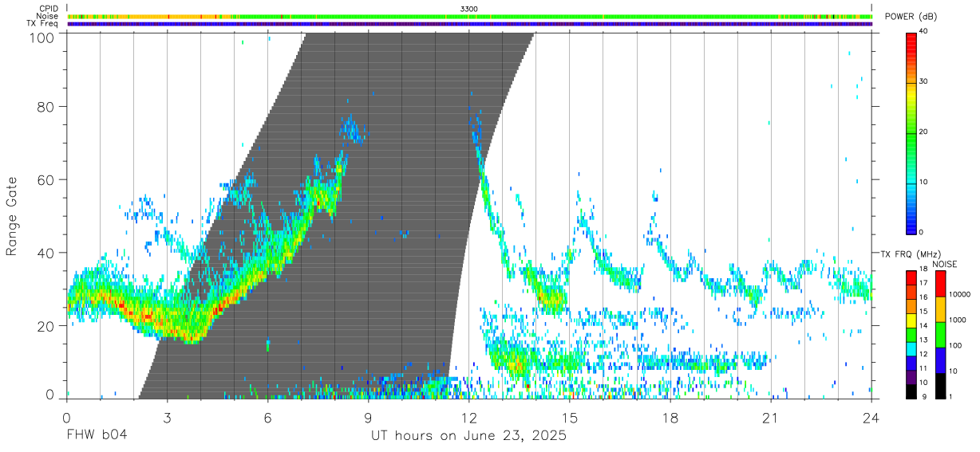Pick the blue 11–12 MHz TX FRQ swatch
980x452 pixels.
pos(912,363)
